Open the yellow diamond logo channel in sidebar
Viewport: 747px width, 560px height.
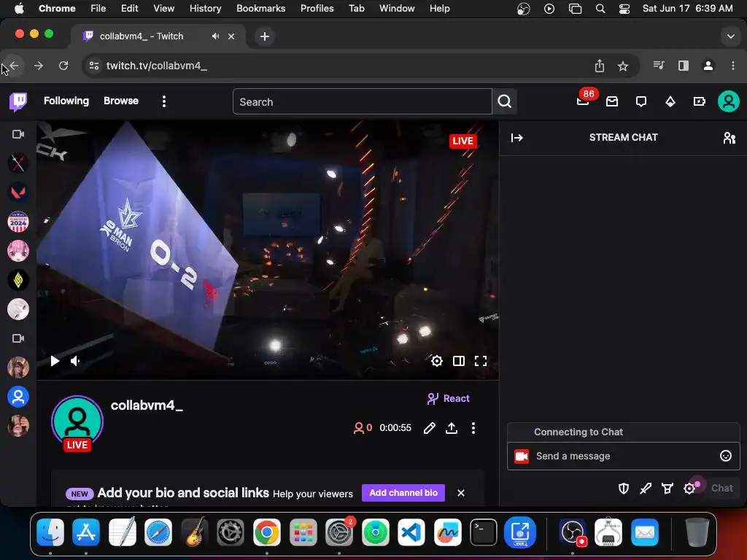click(x=18, y=280)
